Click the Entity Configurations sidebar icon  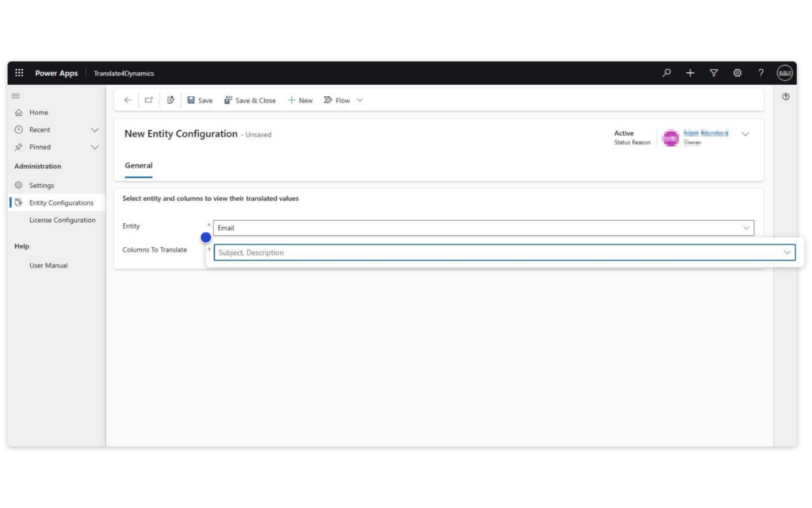19,202
